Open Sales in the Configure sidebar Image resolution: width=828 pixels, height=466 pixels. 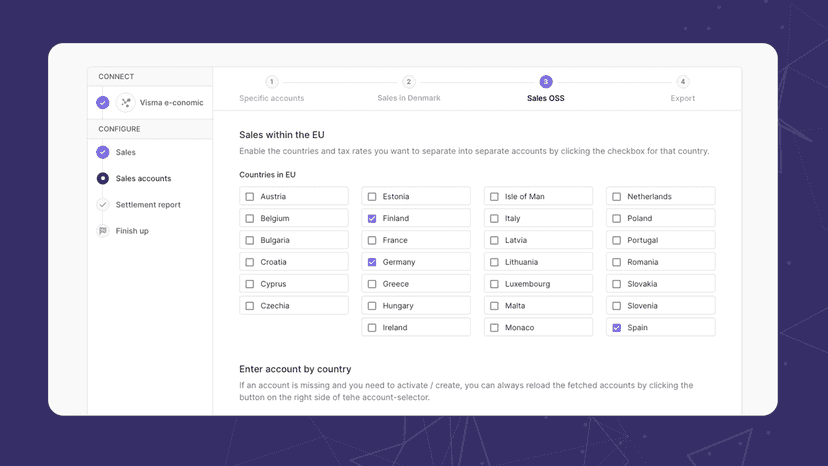coord(126,152)
